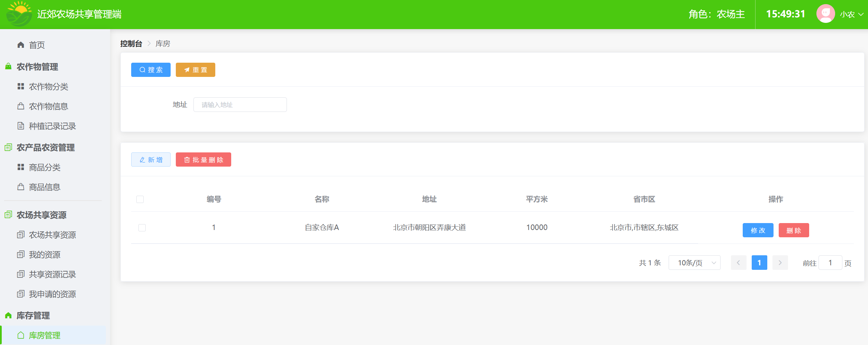Click the 角色：农场主 label
Image resolution: width=868 pixels, height=345 pixels.
pos(716,14)
